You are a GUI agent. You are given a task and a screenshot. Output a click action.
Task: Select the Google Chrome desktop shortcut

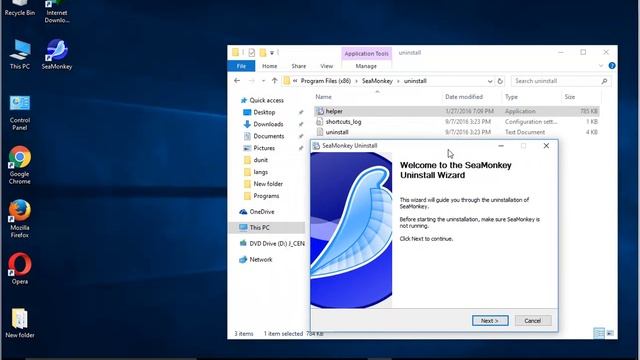tap(20, 165)
